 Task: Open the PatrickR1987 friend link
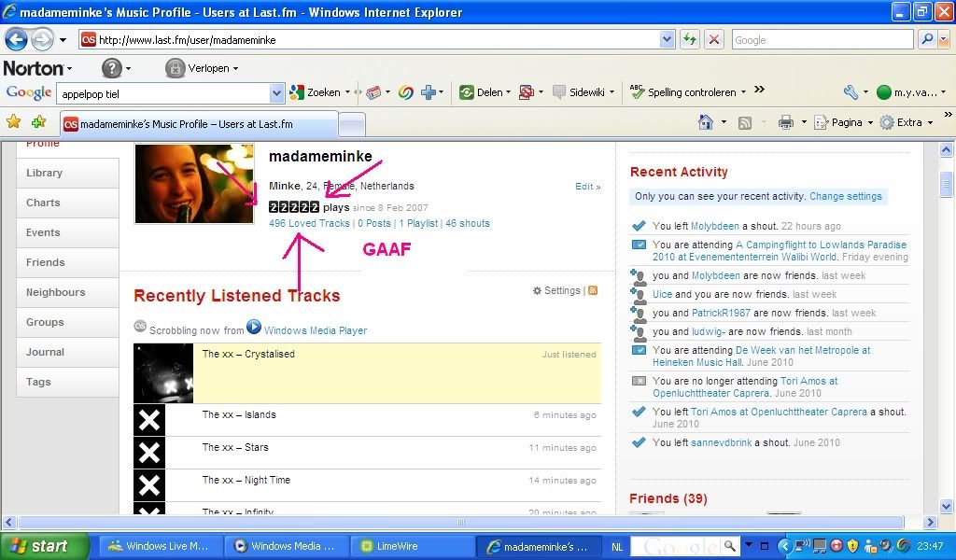coord(721,313)
